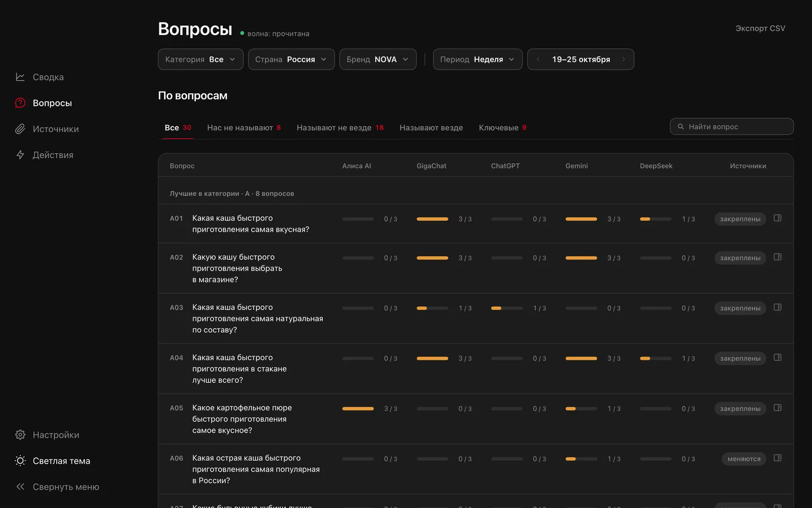This screenshot has width=812, height=508.
Task: Switch to Нас не называют tab
Action: [244, 128]
